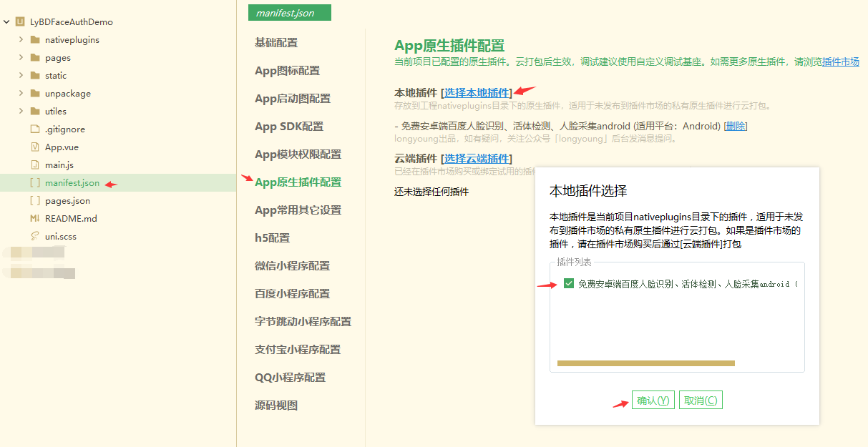Screen dimensions: 868x447
Task: Click the 还未选择任何插件 text
Action: [431, 192]
